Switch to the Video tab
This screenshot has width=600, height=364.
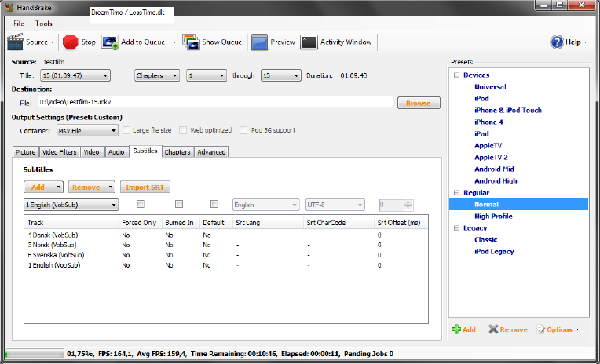coord(92,151)
